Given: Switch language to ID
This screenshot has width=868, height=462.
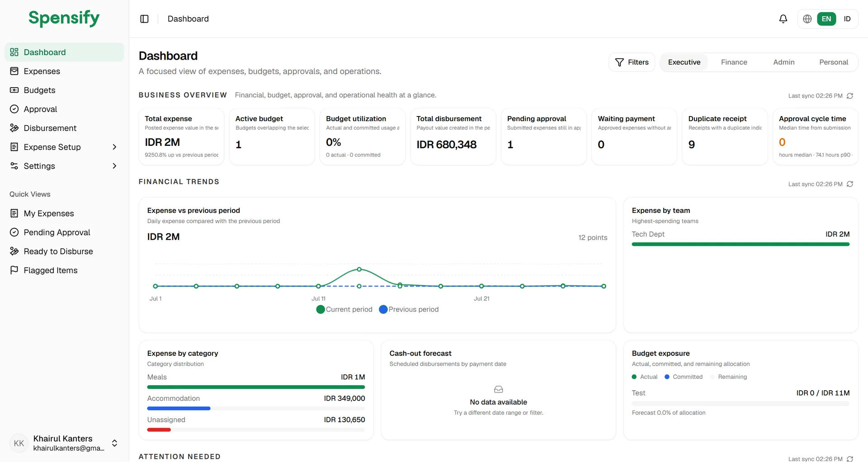Looking at the screenshot, I should (x=847, y=19).
